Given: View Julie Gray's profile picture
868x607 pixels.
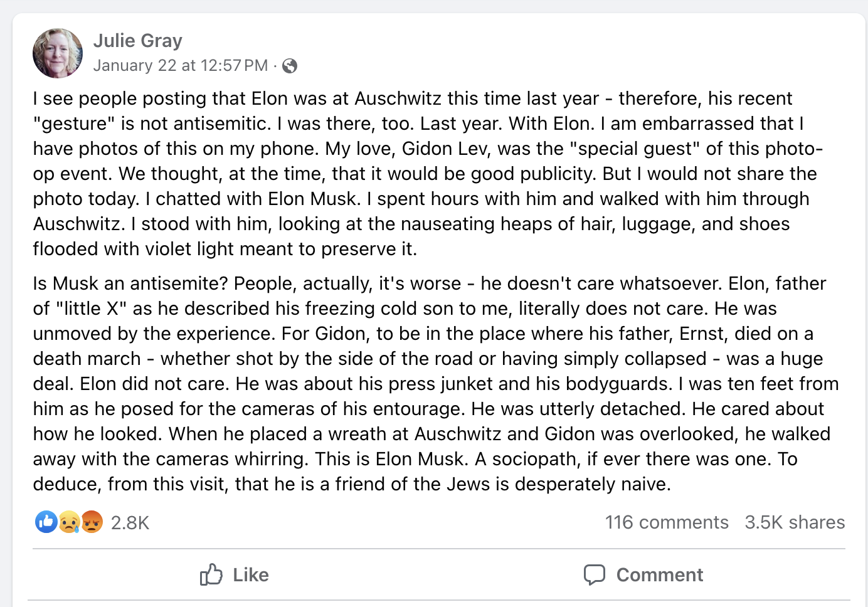Looking at the screenshot, I should point(57,53).
